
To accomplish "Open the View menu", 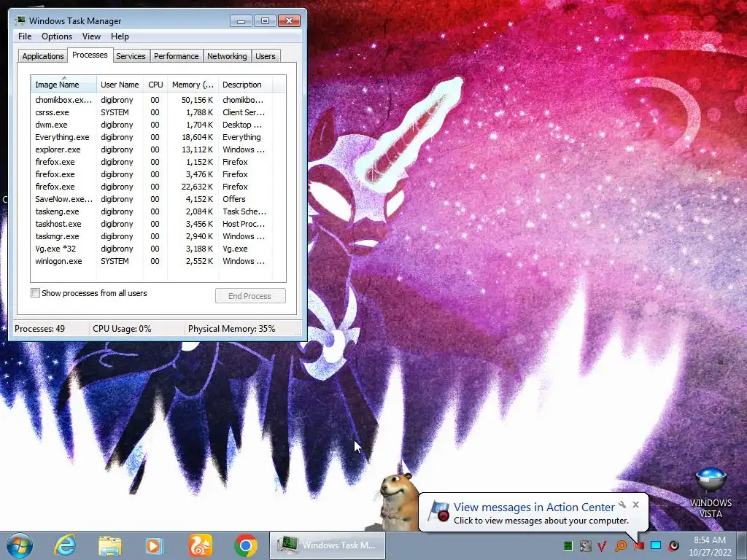I will coord(91,36).
